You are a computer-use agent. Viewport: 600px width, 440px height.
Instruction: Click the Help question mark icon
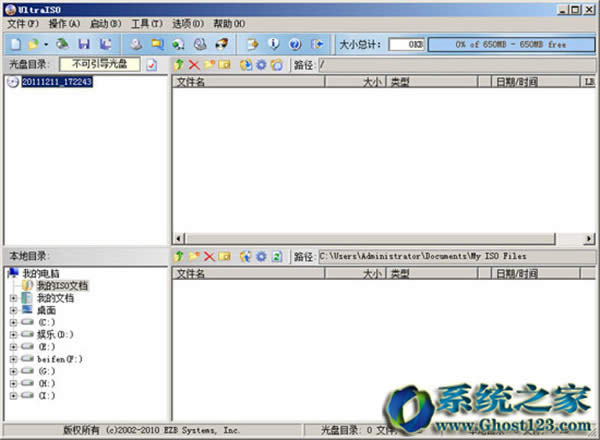click(x=295, y=44)
